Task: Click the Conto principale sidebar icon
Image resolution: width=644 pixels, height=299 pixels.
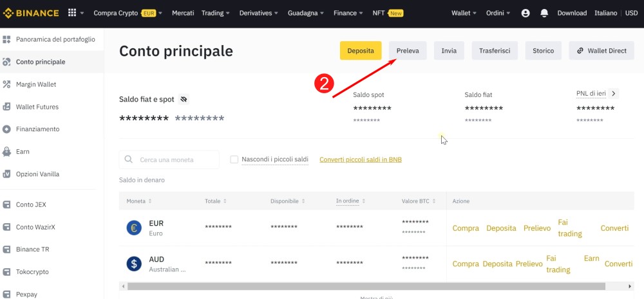Action: click(6, 62)
